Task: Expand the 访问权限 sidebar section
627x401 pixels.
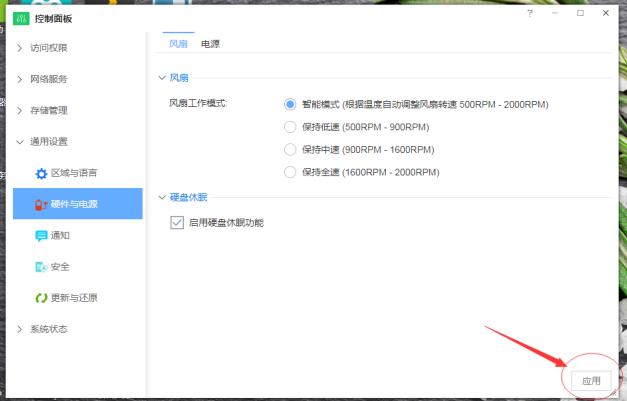Action: 20,48
